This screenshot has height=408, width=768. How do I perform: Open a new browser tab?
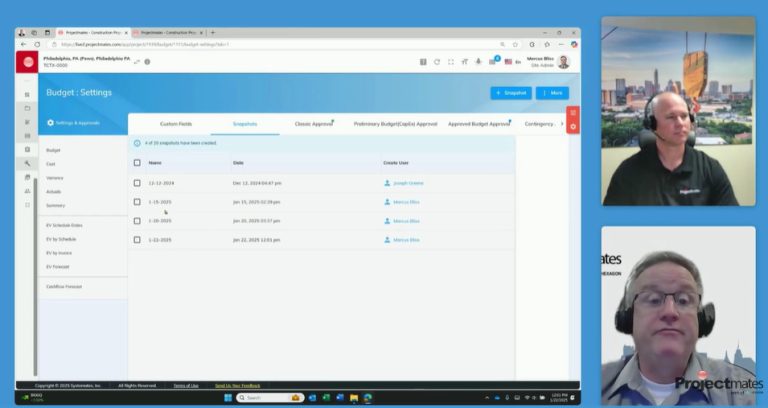[213, 33]
